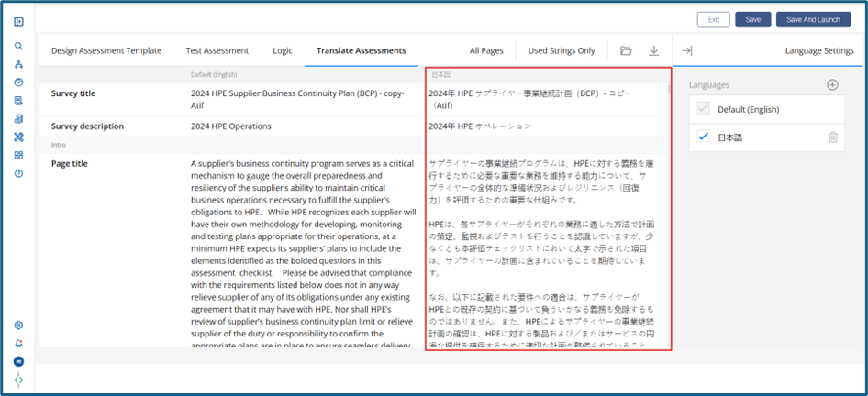Uncheck the 日本語 language checkbox
The image size is (868, 396).
(704, 137)
